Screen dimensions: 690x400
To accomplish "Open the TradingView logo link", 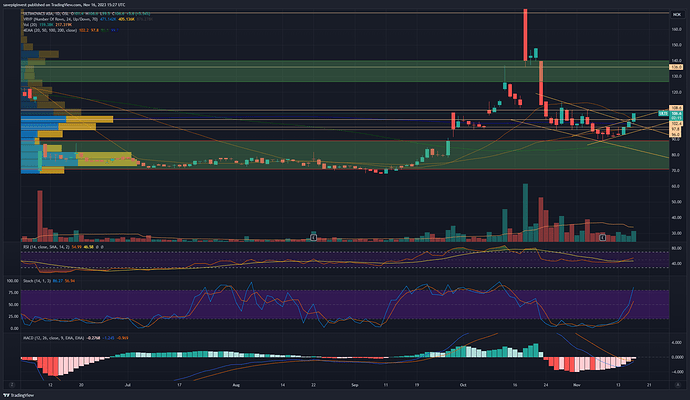I will pos(18,395).
